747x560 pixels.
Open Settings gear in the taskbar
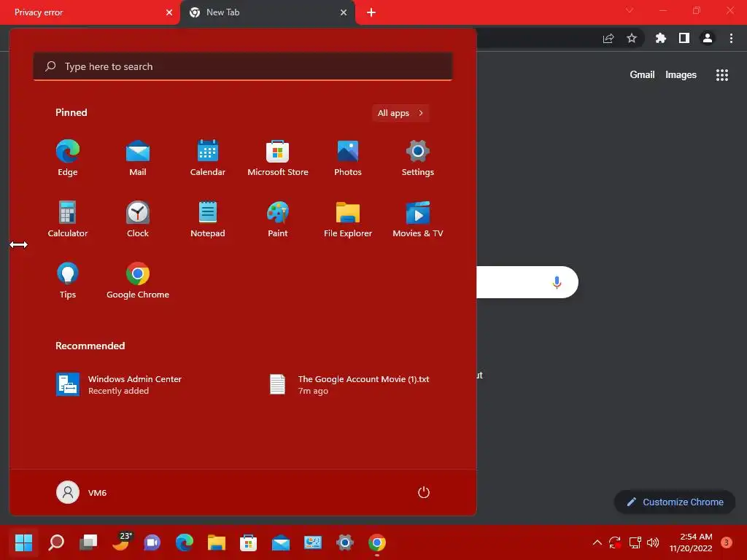coord(345,542)
